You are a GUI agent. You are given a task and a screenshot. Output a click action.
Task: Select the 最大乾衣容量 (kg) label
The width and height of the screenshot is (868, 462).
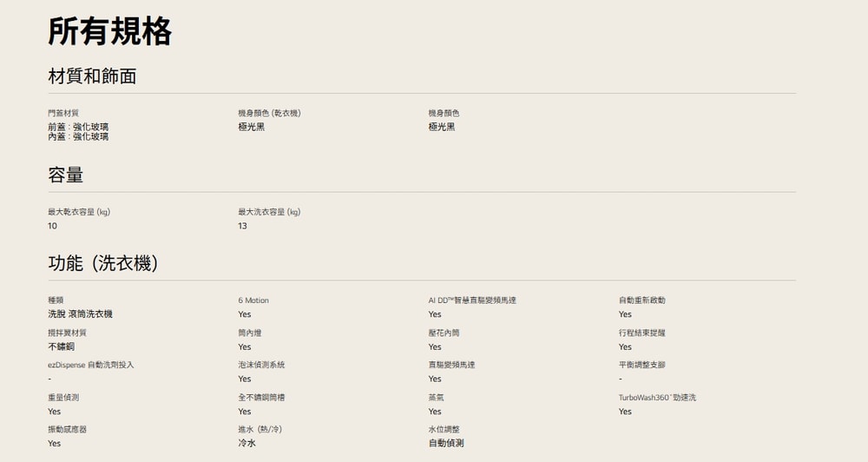pos(79,212)
